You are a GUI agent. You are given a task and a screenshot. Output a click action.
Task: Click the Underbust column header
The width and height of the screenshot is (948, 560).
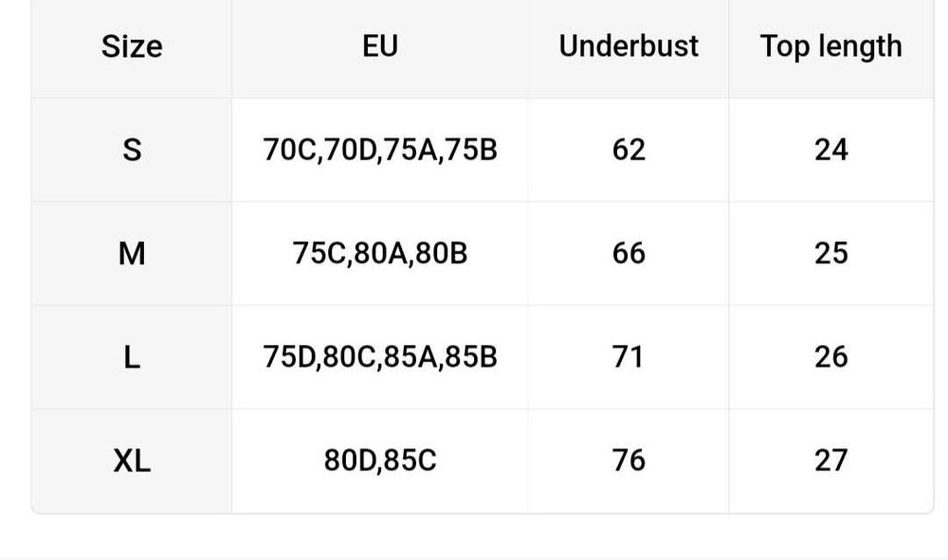pyautogui.click(x=629, y=46)
